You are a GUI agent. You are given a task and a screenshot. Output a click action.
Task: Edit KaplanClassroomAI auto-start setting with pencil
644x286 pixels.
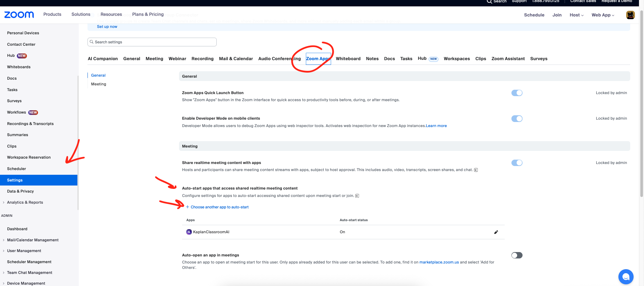tap(496, 232)
